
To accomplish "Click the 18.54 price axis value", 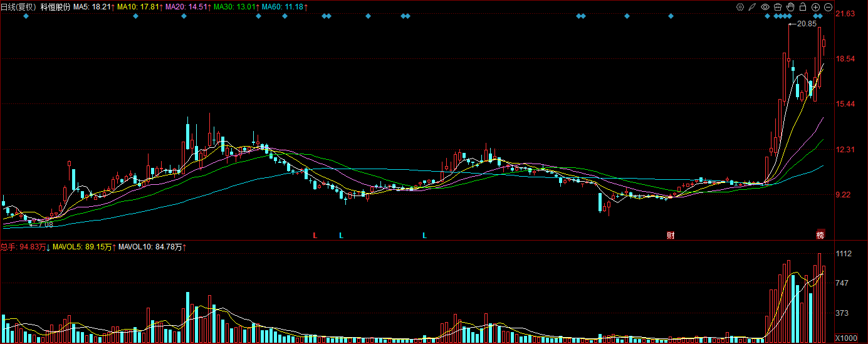I will tap(846, 59).
